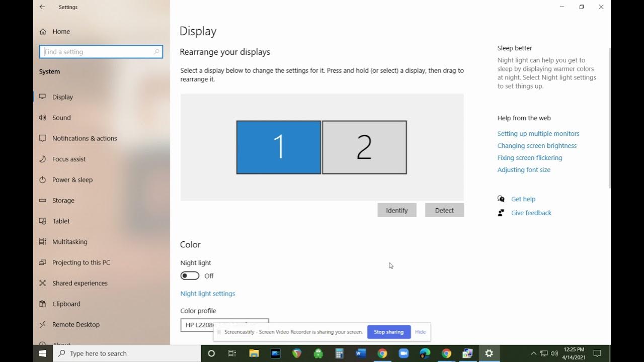The height and width of the screenshot is (362, 644).
Task: Open Storage settings
Action: pyautogui.click(x=63, y=200)
